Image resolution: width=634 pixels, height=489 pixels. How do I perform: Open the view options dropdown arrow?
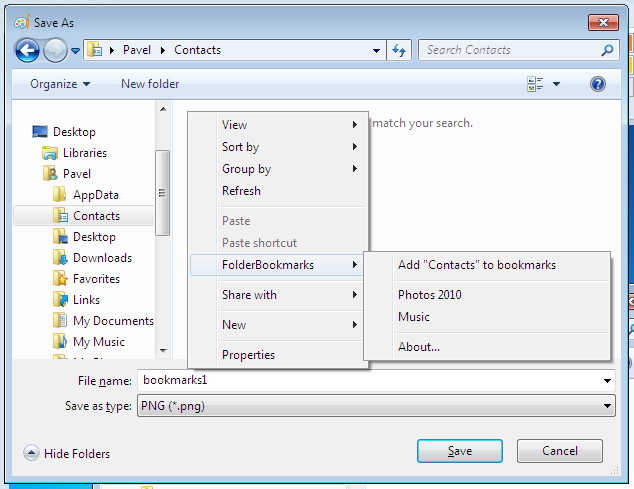(x=557, y=84)
